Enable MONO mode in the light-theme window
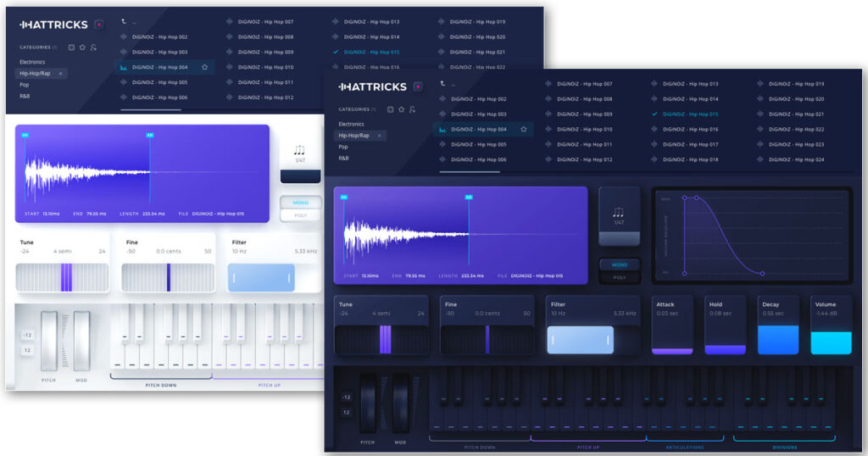This screenshot has width=868, height=456. [x=301, y=203]
